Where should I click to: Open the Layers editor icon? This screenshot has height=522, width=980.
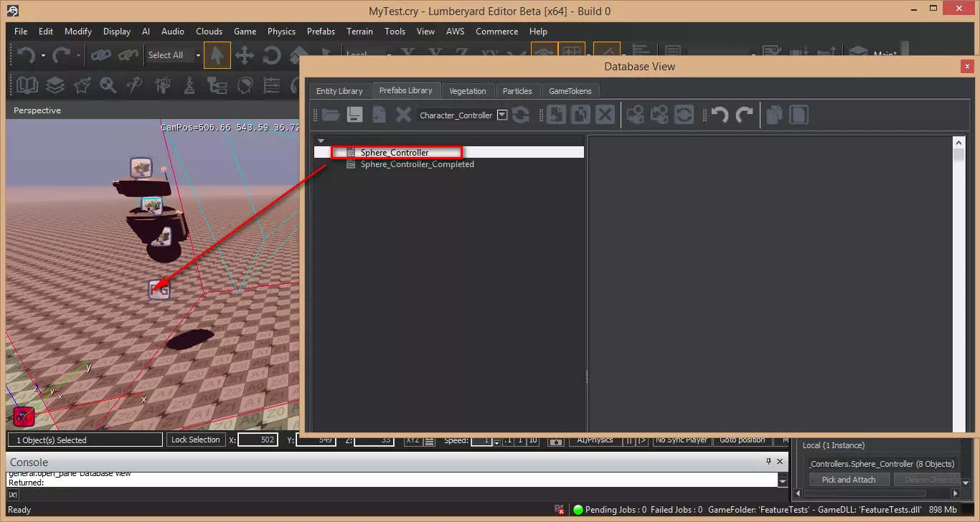[x=55, y=85]
